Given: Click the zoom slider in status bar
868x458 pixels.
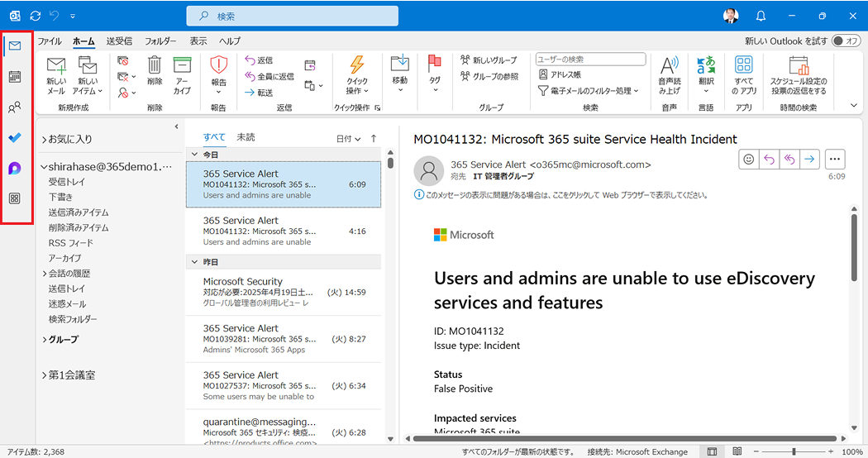Looking at the screenshot, I should tap(794, 451).
